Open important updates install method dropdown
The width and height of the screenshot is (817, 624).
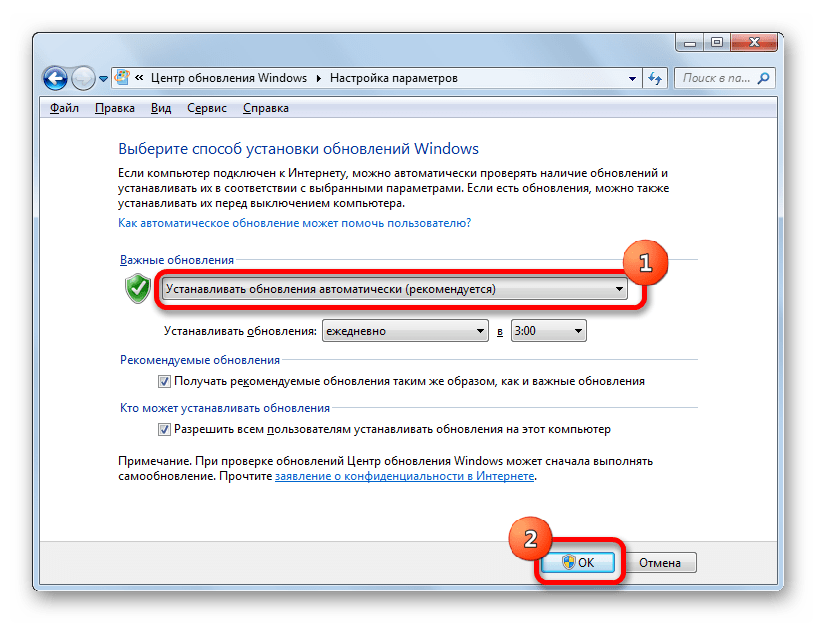point(394,289)
